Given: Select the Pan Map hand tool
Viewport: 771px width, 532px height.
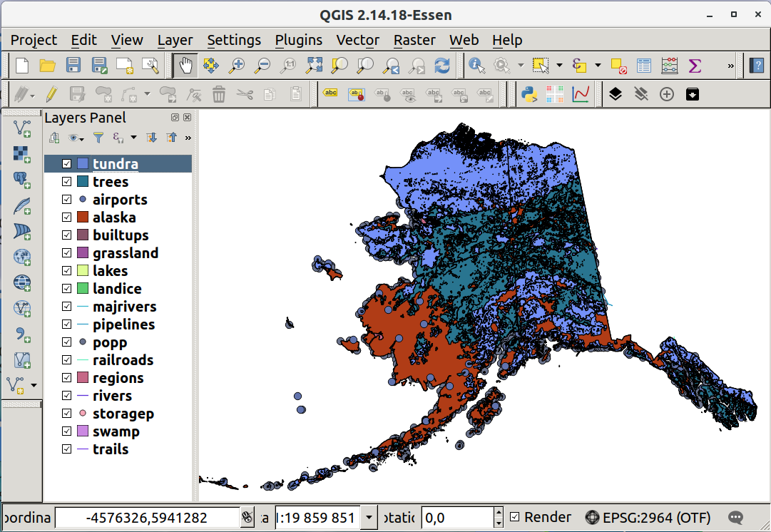Looking at the screenshot, I should point(185,66).
